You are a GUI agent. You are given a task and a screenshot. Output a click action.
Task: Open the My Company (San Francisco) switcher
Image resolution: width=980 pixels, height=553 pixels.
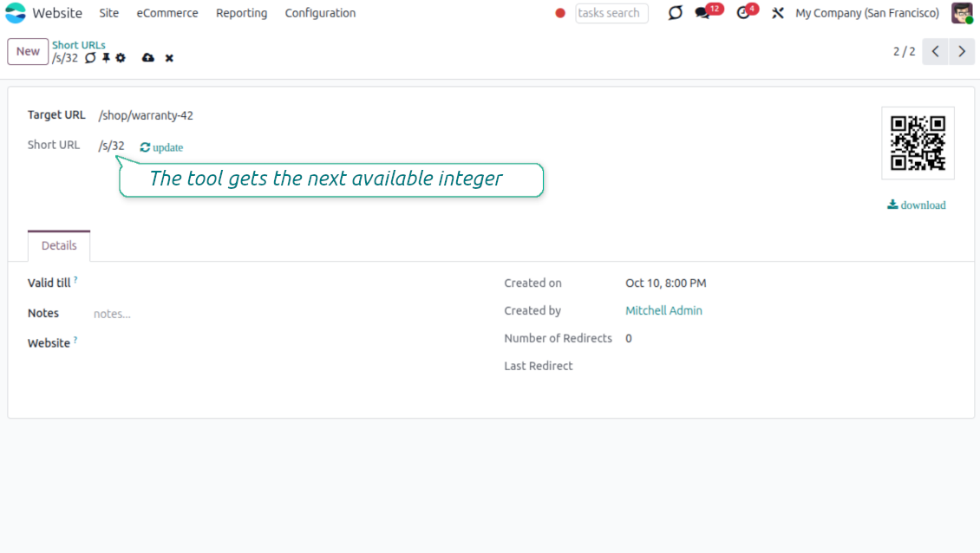coord(867,13)
